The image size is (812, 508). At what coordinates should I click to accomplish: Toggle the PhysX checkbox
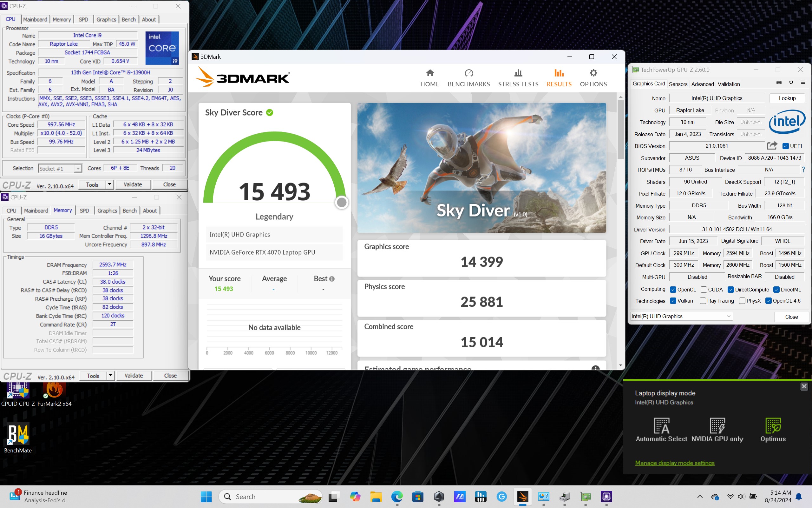pos(742,301)
